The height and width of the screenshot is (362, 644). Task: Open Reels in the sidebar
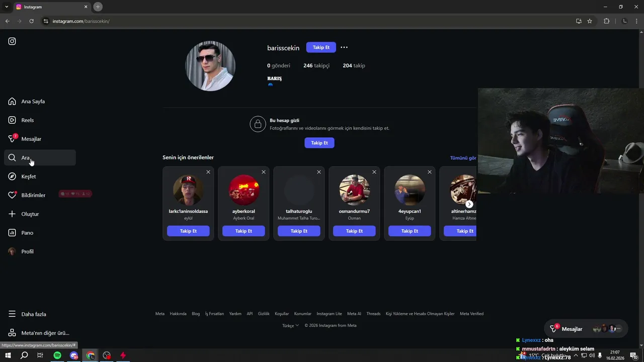40,120
